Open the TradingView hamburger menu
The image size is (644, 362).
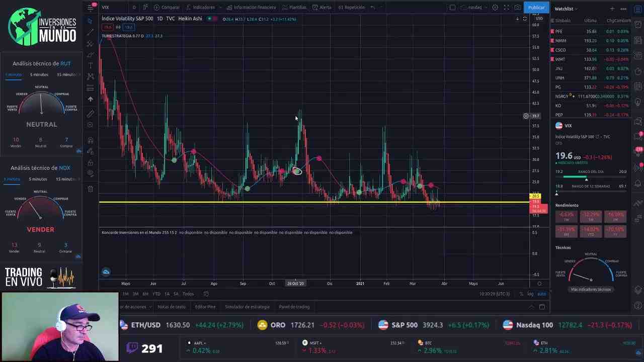point(91,7)
